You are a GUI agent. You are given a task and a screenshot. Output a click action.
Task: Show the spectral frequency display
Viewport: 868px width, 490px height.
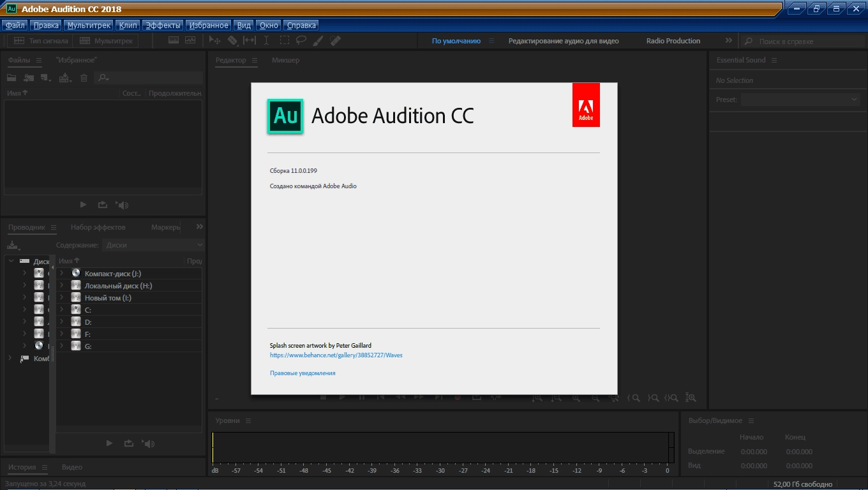click(174, 40)
